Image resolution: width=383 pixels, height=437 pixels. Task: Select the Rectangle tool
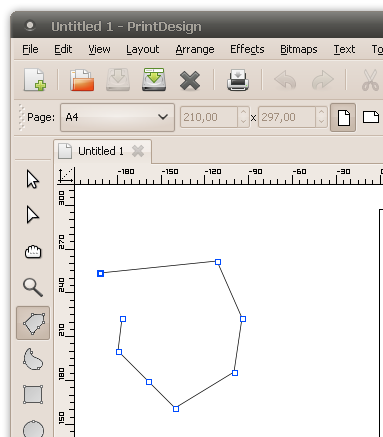33,394
